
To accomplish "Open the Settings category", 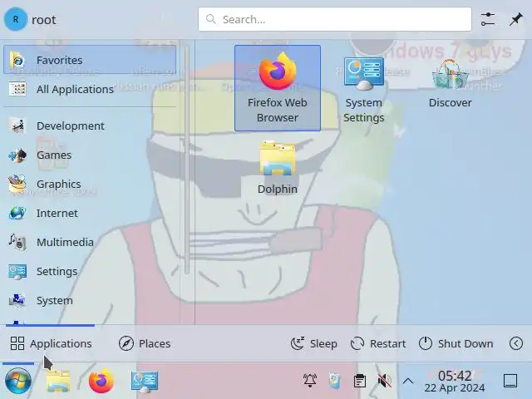I will coord(90,271).
